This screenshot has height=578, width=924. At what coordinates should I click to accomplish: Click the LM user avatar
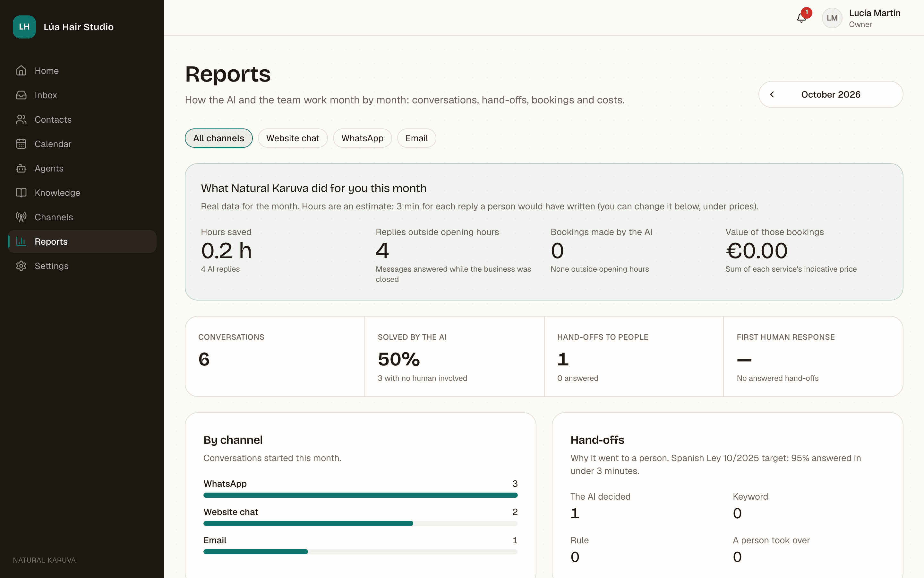pos(832,18)
